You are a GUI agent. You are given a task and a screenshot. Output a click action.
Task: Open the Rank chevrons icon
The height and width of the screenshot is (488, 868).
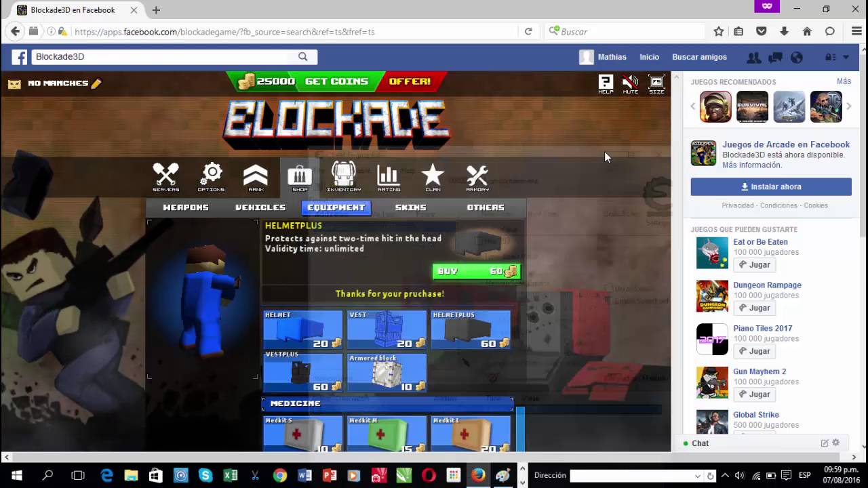click(x=256, y=178)
